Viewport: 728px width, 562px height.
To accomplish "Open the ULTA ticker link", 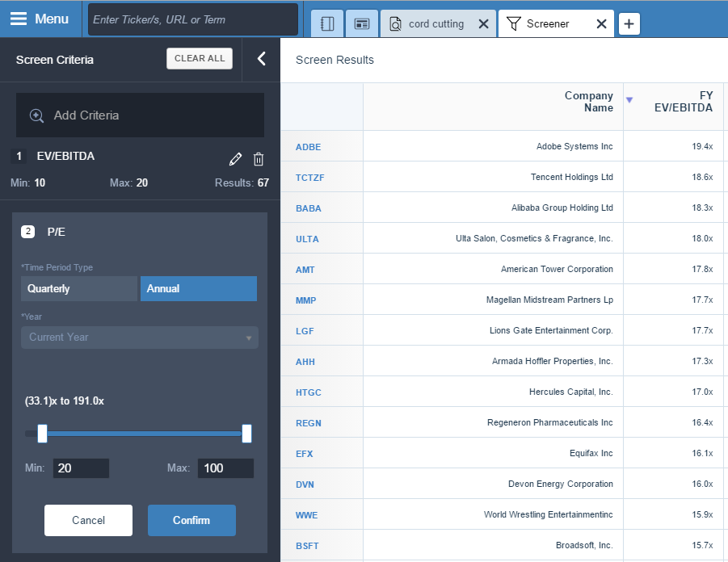I will pyautogui.click(x=307, y=239).
